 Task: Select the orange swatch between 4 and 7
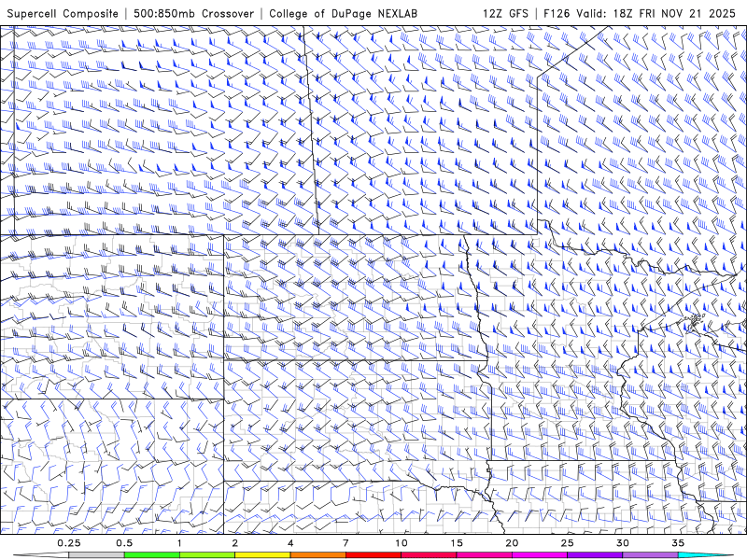(x=317, y=554)
